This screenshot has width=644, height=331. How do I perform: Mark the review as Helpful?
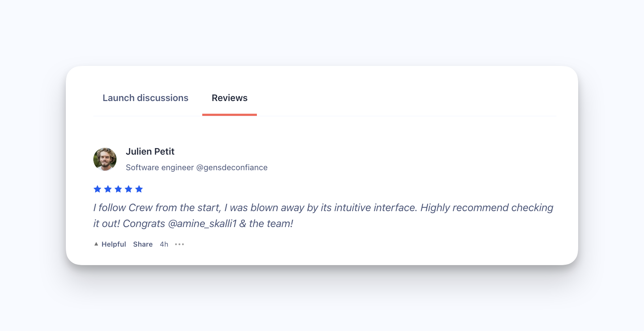click(x=113, y=244)
